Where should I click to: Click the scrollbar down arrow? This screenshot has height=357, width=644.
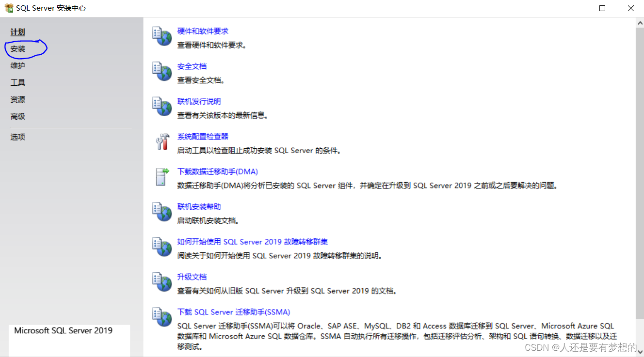(x=640, y=353)
